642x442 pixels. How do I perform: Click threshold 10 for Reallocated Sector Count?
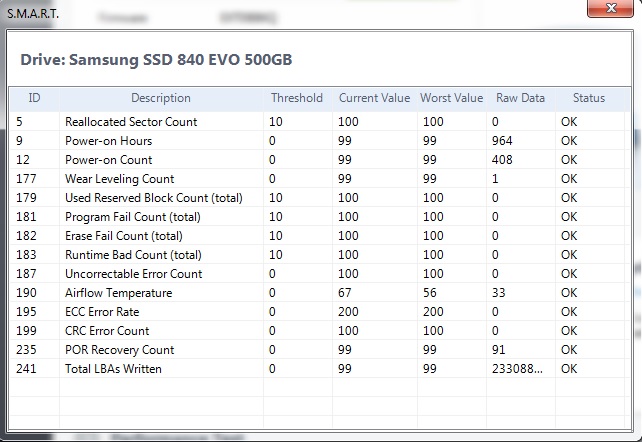tap(276, 122)
